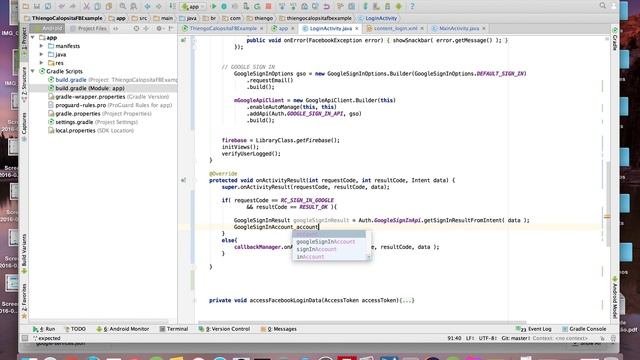Toggle tool window bars via the bottom-left corner icon

pos(25,338)
